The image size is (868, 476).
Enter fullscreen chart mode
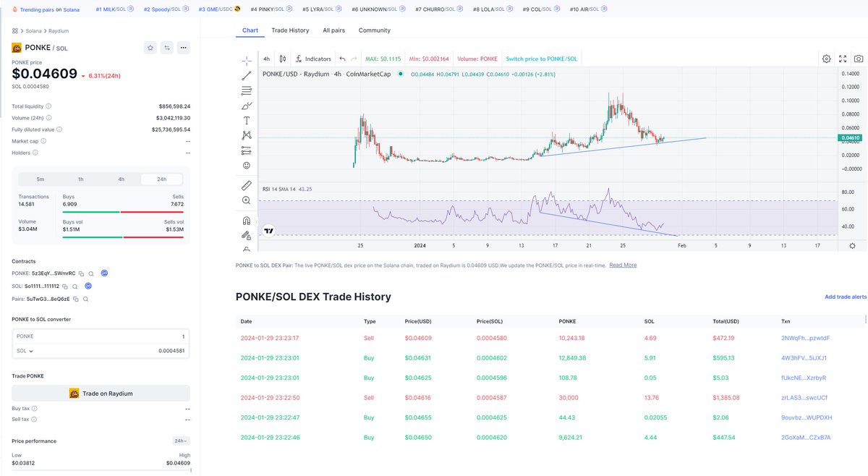842,59
